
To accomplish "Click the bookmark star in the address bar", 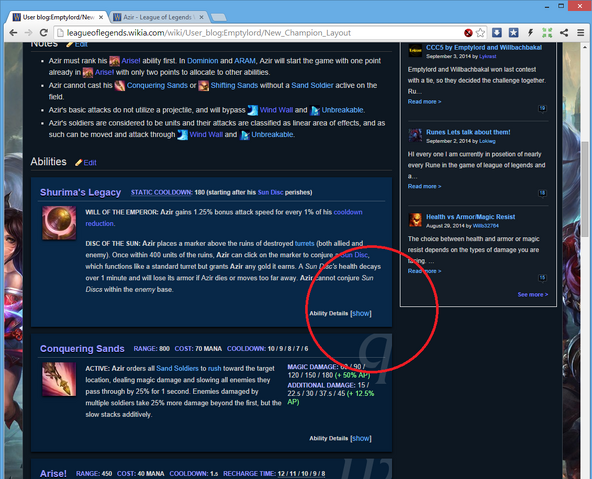I will pos(480,33).
